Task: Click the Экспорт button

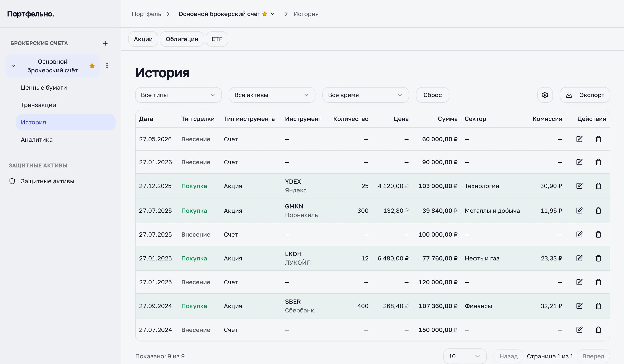Action: (585, 95)
